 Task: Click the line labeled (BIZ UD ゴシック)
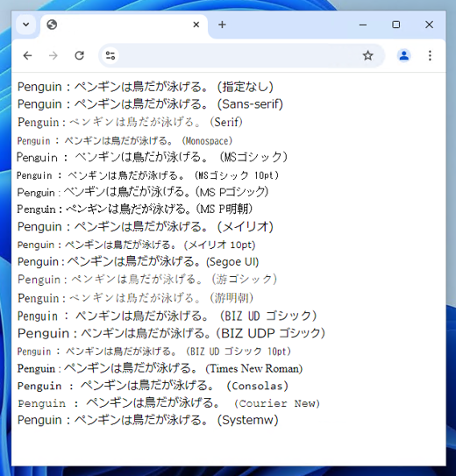click(167, 316)
